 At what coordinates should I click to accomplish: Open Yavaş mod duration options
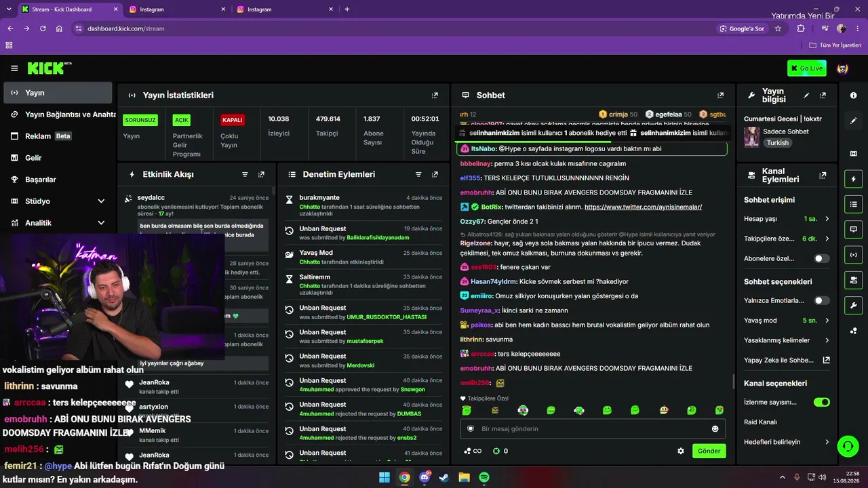787,321
